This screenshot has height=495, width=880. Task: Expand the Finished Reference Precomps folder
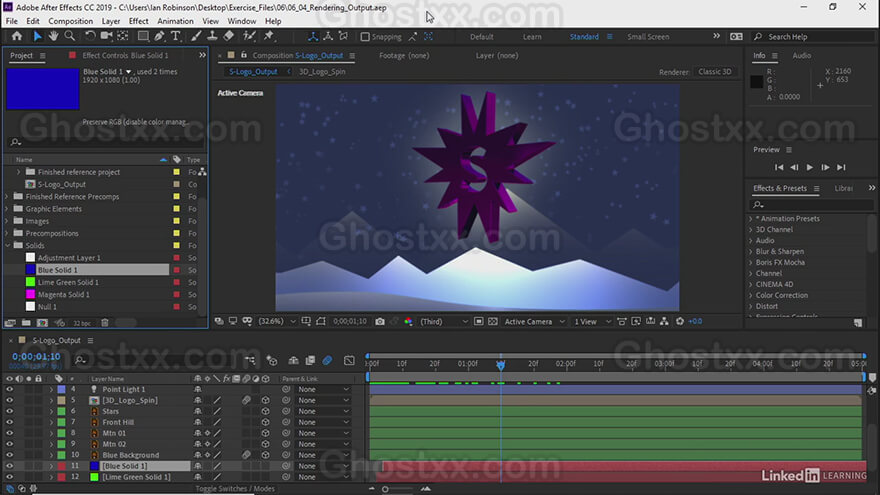[7, 196]
